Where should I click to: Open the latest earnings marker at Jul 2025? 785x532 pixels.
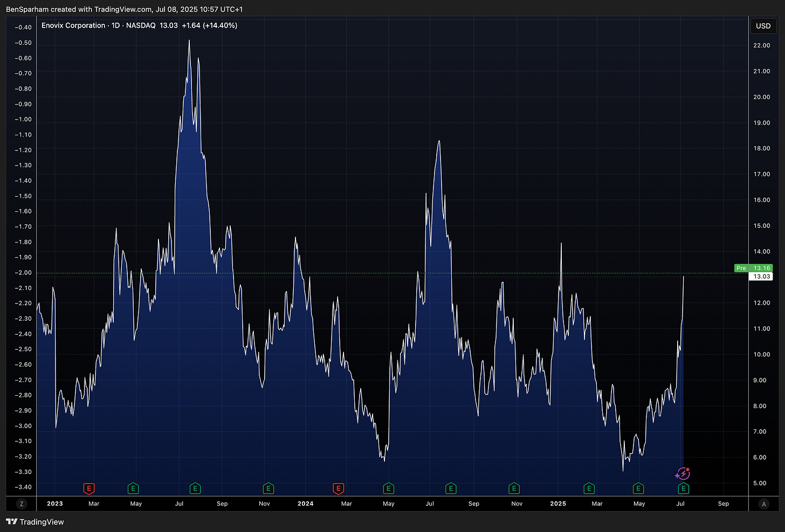pyautogui.click(x=683, y=489)
